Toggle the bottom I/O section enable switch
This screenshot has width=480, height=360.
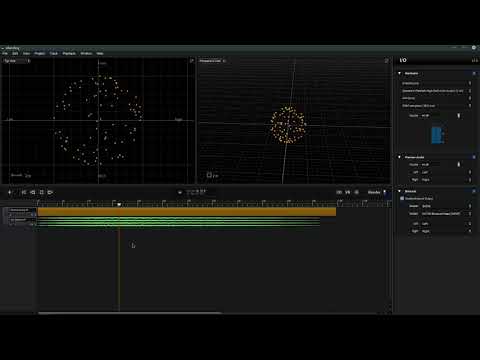tap(474, 191)
